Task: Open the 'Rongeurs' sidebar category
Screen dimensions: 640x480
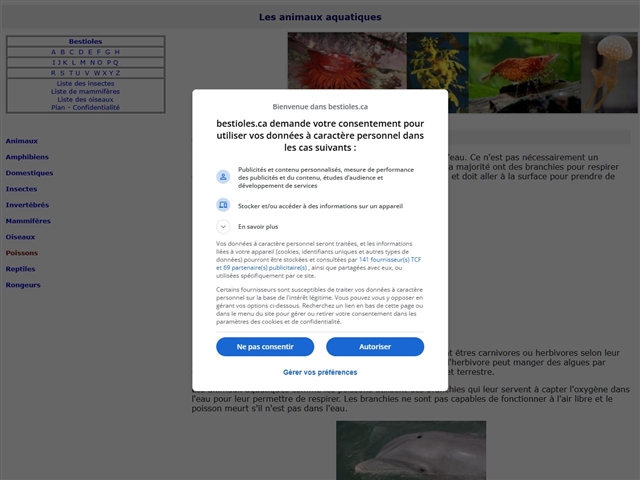Action: (x=23, y=285)
